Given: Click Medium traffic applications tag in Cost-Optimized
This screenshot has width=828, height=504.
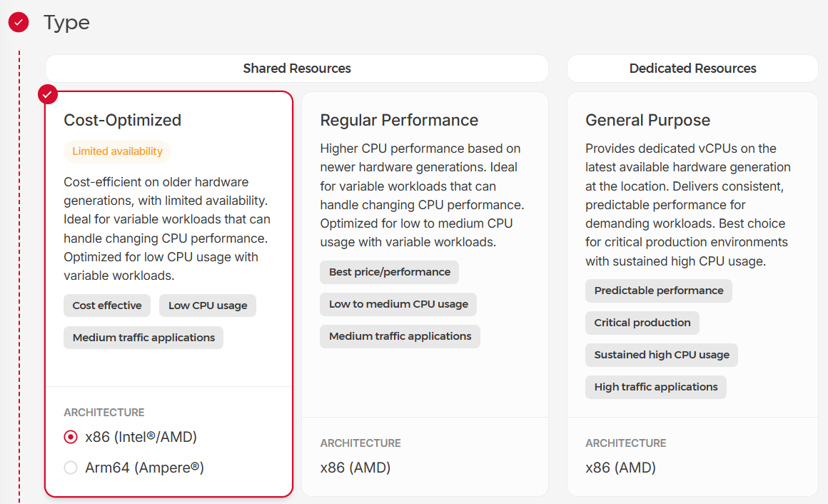Looking at the screenshot, I should [143, 338].
